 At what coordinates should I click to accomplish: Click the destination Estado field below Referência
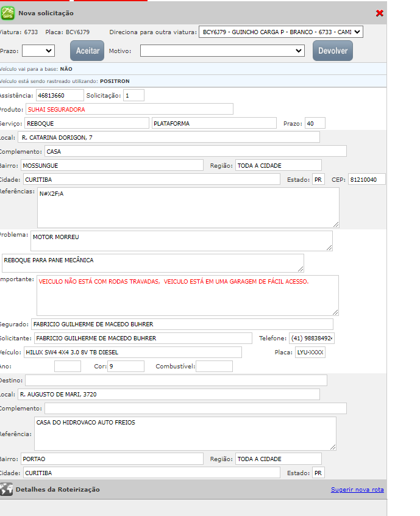point(318,473)
